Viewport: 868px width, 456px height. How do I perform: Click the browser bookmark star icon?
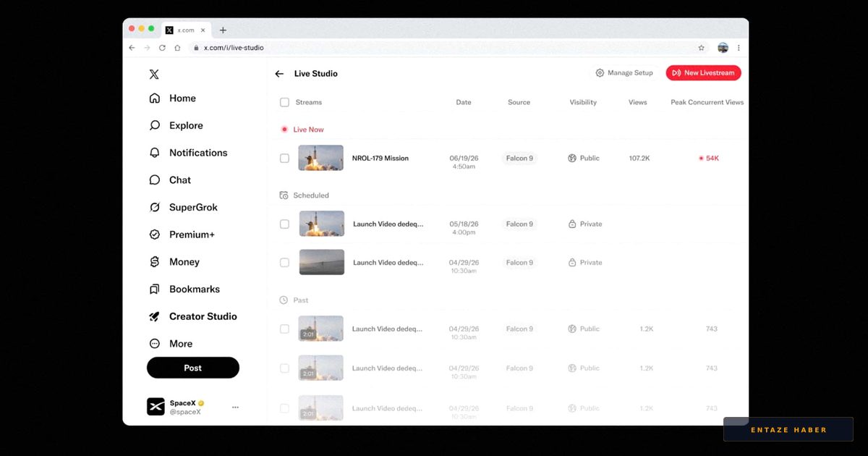pyautogui.click(x=701, y=48)
